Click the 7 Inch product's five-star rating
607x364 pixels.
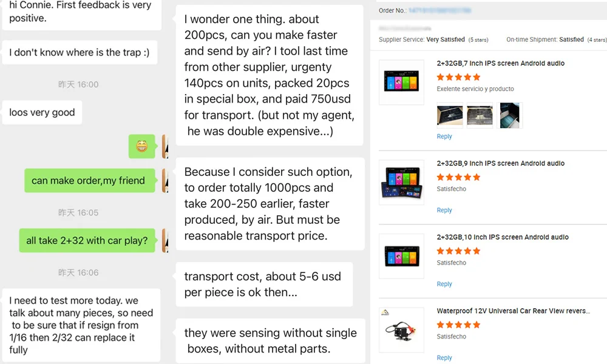(x=458, y=77)
